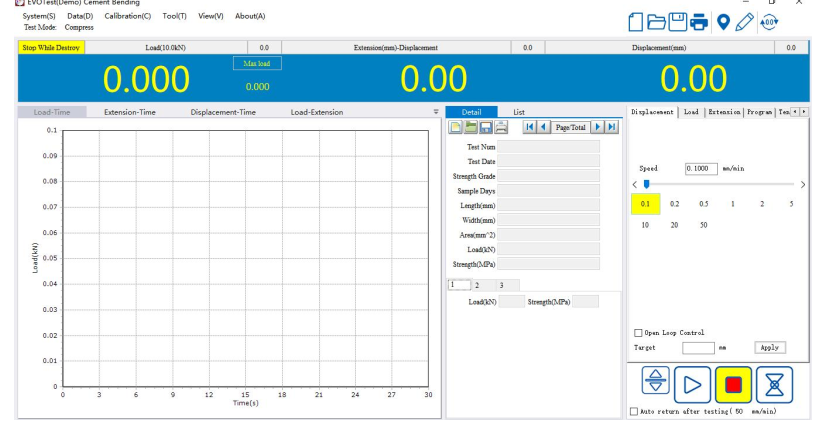
Task: Start the test with the play button
Action: tap(692, 385)
